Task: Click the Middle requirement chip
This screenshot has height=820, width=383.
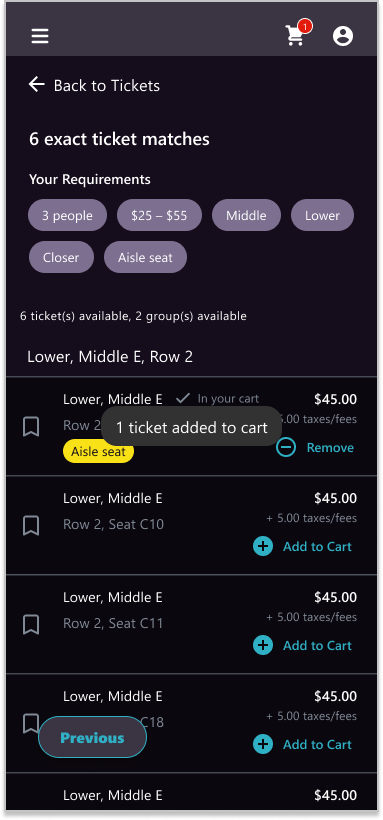Action: [x=246, y=215]
